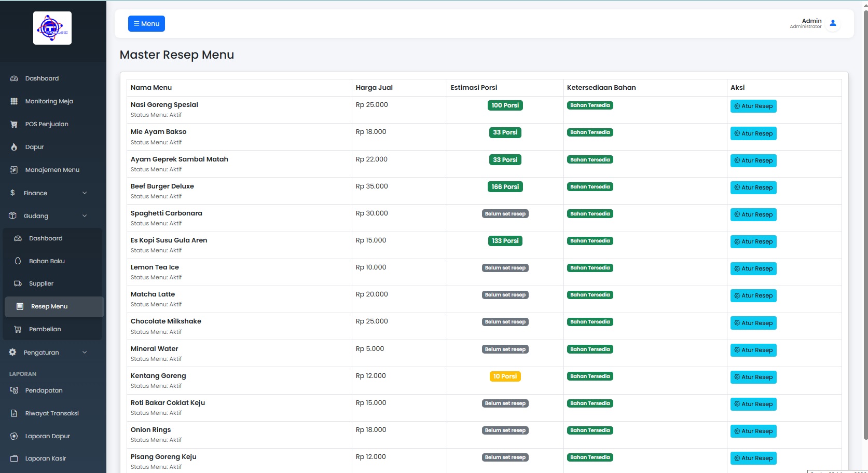This screenshot has width=868, height=473.
Task: Click Atur Resep for Nasi Goreng Spesial
Action: point(753,106)
